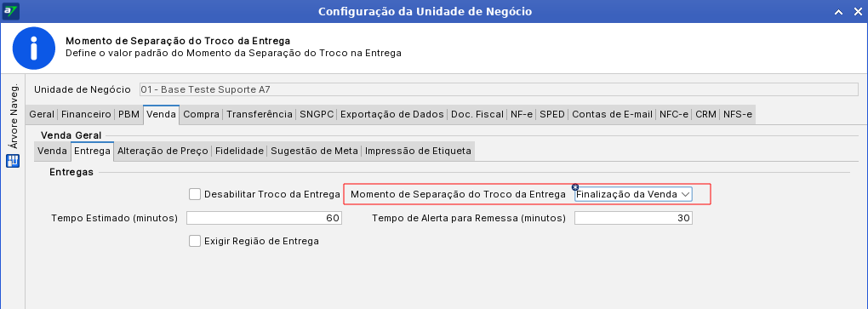The image size is (868, 309).
Task: Expand the Árvore Naveg. side panel
Action: pyautogui.click(x=14, y=117)
